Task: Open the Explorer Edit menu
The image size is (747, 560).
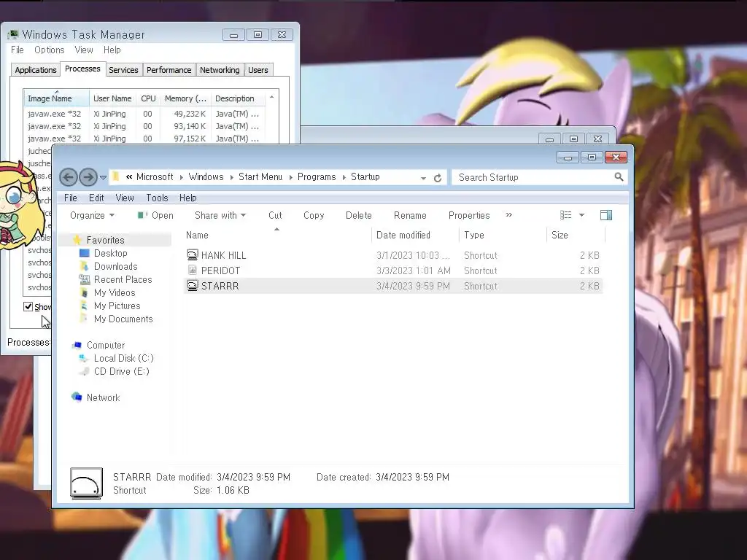Action: tap(96, 198)
